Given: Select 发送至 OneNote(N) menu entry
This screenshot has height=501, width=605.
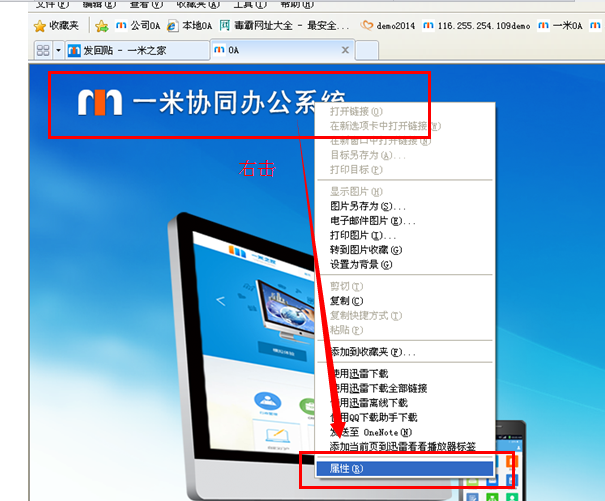Looking at the screenshot, I should click(405, 432).
